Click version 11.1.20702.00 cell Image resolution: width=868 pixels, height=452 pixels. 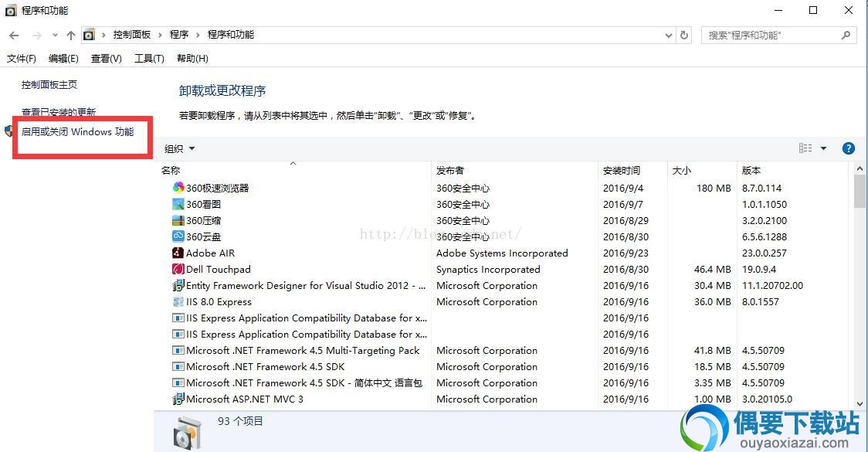tap(772, 285)
